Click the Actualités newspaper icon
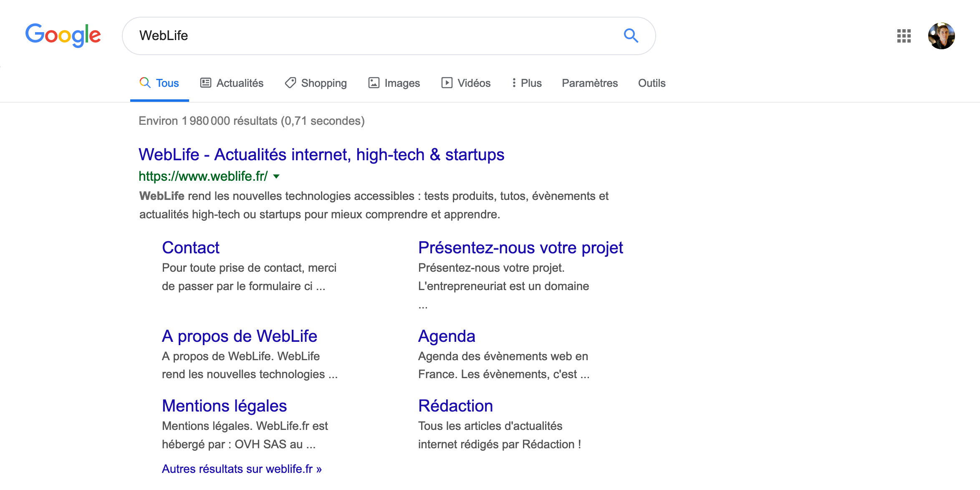The height and width of the screenshot is (490, 980). click(x=205, y=83)
